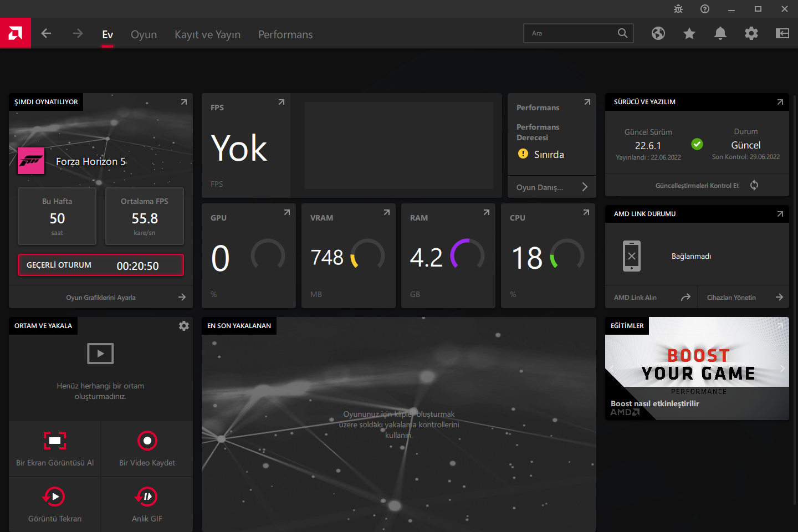Switch to the Oyun tab

coord(144,34)
